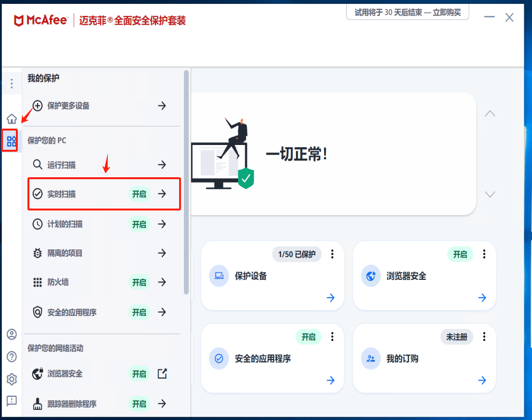
Task: Click the broom icon beside 跟踪器删除程序
Action: [38, 404]
